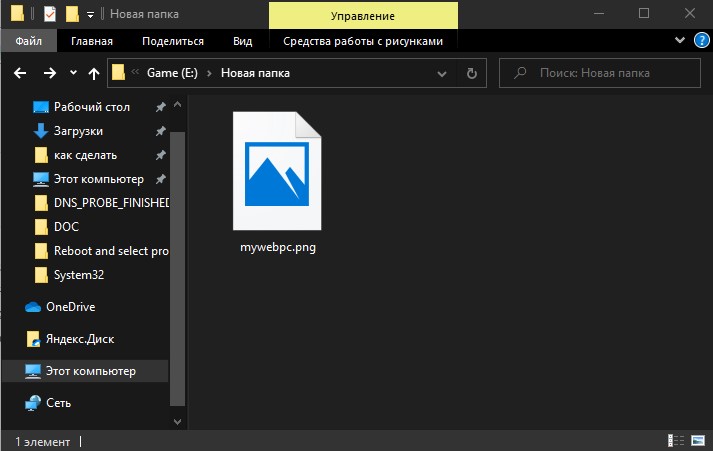
Task: Click the OneDrive cloud icon
Action: tap(33, 307)
